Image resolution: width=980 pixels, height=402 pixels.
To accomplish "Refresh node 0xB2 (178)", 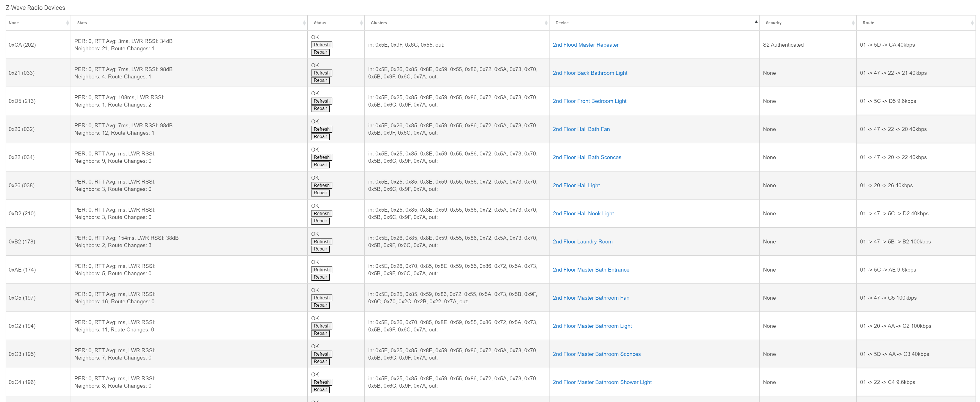I will [321, 242].
